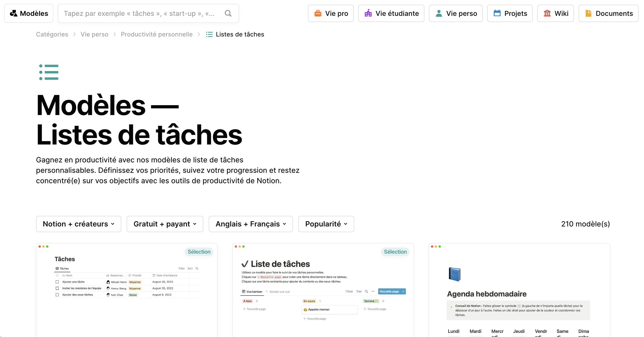The width and height of the screenshot is (644, 337).
Task: Click the Modèles shapes icon
Action: tap(14, 13)
